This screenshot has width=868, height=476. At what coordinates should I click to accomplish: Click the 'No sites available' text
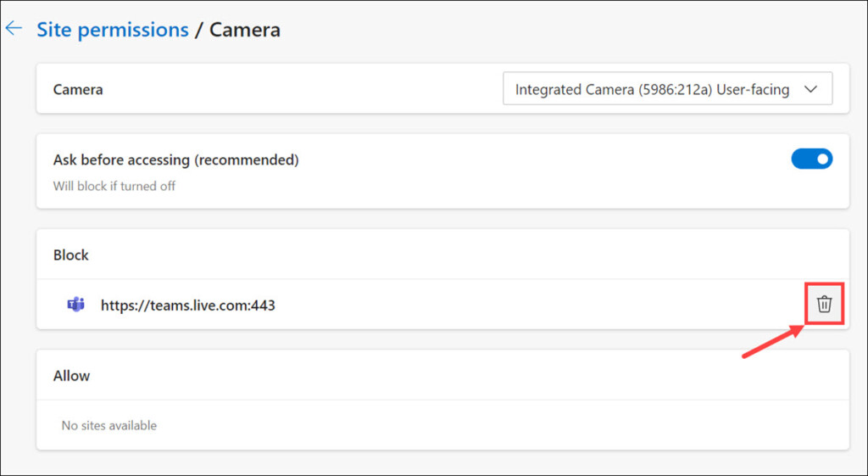tap(109, 425)
